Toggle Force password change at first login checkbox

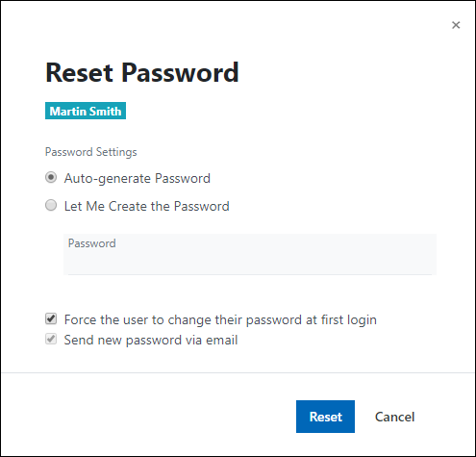coord(51,318)
